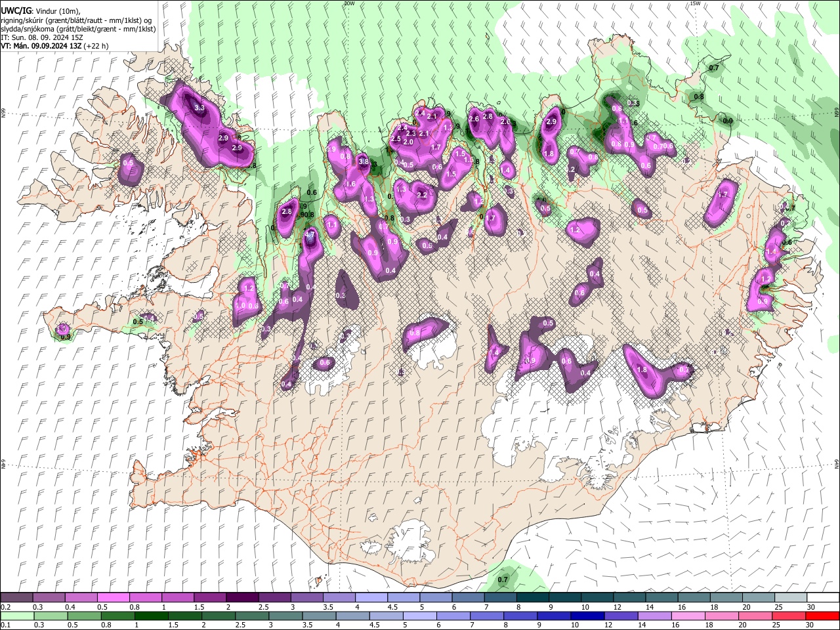Pick the dark navy blue swatch on lower scale
Image resolution: width=840 pixels, height=630 pixels.
coord(586,616)
